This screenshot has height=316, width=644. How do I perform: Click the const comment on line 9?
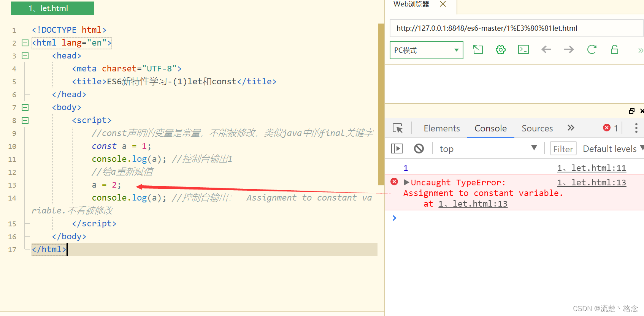[233, 133]
